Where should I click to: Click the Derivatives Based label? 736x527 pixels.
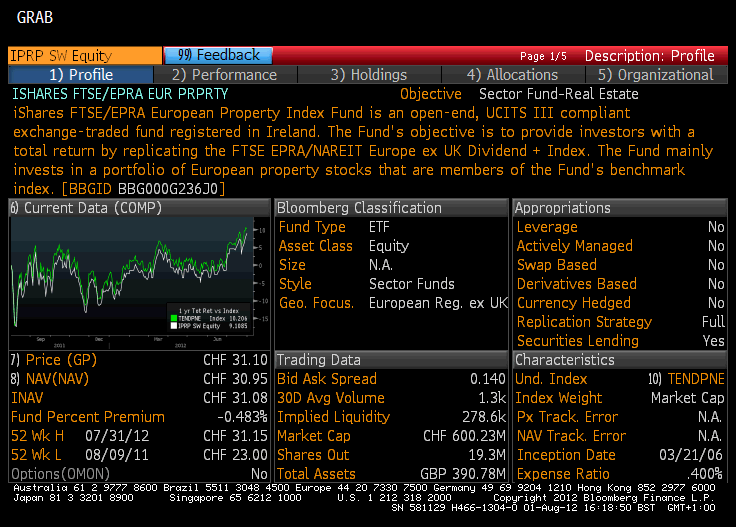[577, 284]
